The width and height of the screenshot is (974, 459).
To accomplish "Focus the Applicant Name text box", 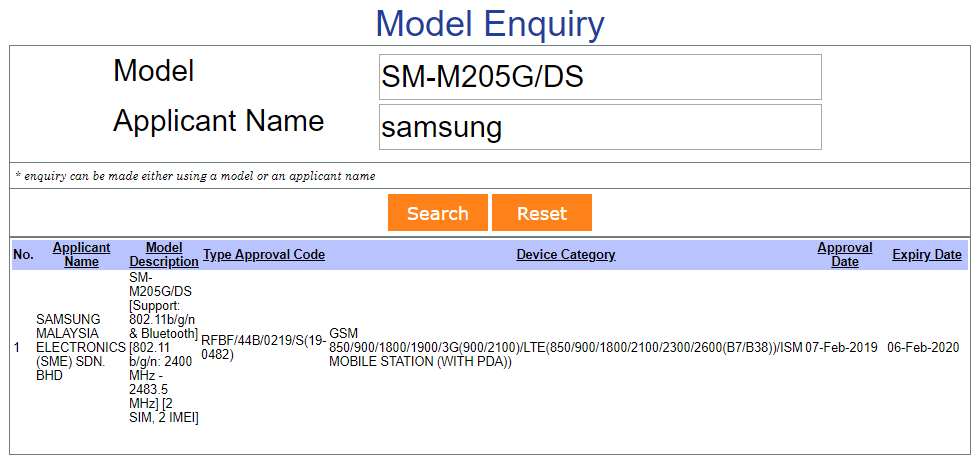I will 600,127.
